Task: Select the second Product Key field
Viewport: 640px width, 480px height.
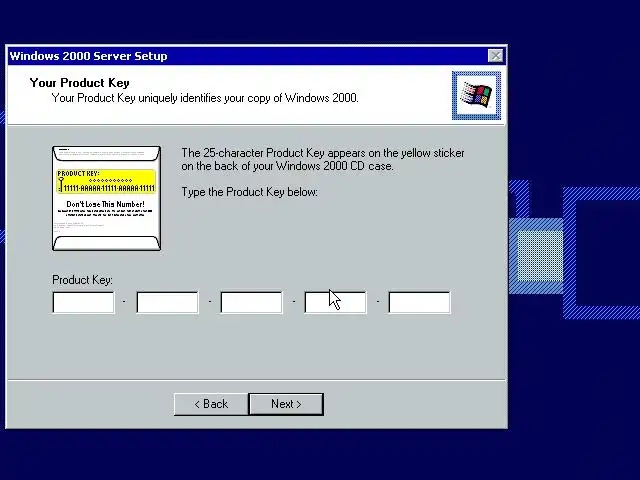Action: click(x=168, y=302)
